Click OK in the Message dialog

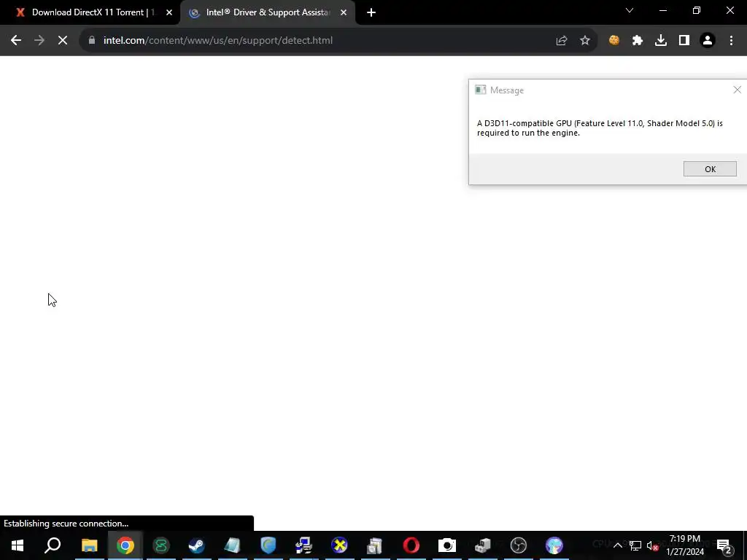[x=710, y=169]
